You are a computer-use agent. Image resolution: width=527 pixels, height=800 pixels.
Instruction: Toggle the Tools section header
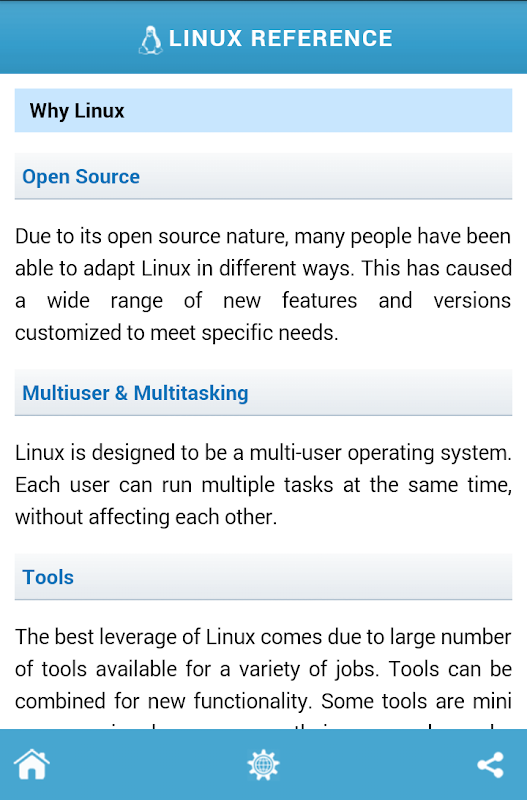[263, 577]
